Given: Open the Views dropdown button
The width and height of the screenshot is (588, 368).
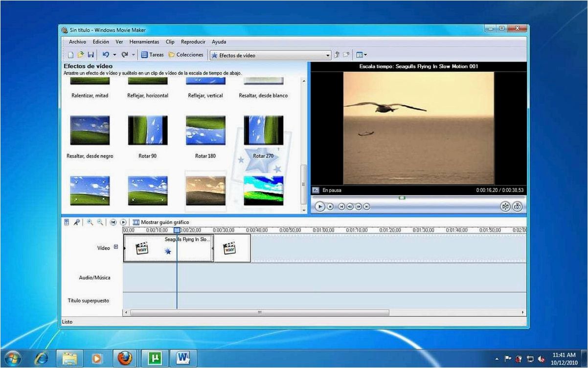Looking at the screenshot, I should coord(362,55).
